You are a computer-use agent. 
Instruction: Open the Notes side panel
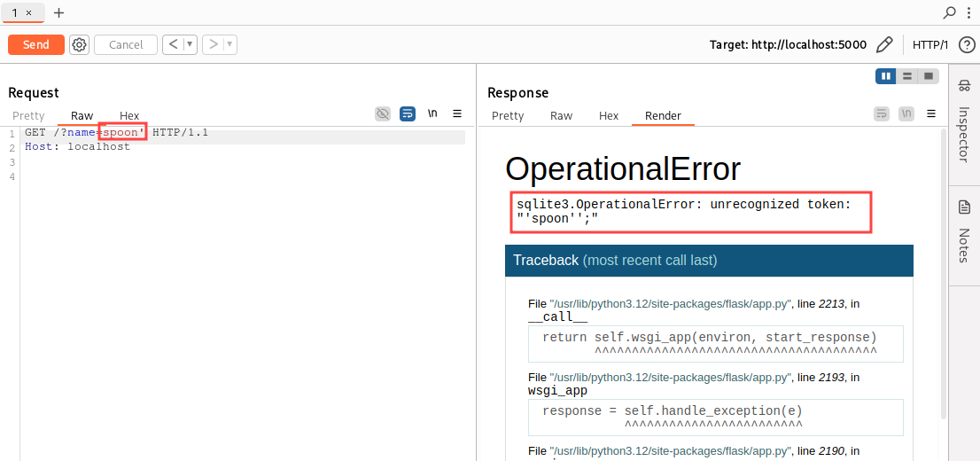point(964,232)
